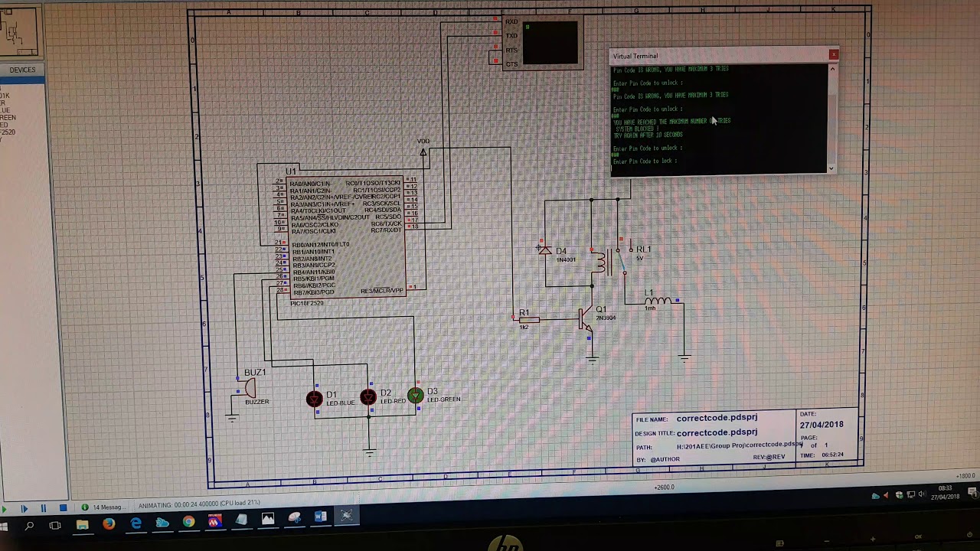Screen dimensions: 980x551
Task: Click the Virtual Terminal scroll down arrow
Action: click(831, 168)
